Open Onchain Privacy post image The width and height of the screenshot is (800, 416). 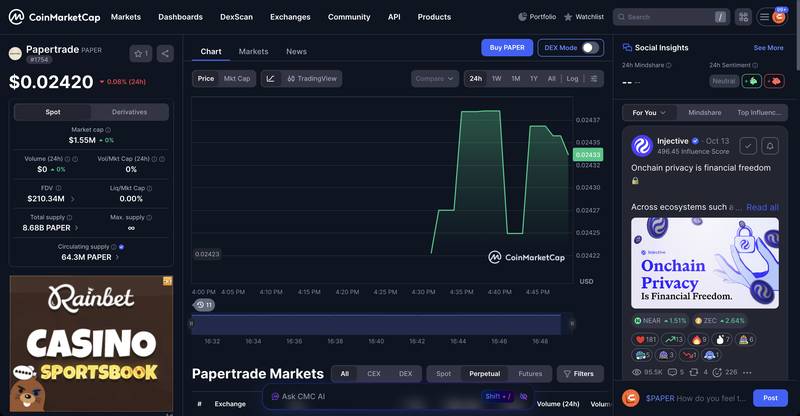tap(705, 263)
